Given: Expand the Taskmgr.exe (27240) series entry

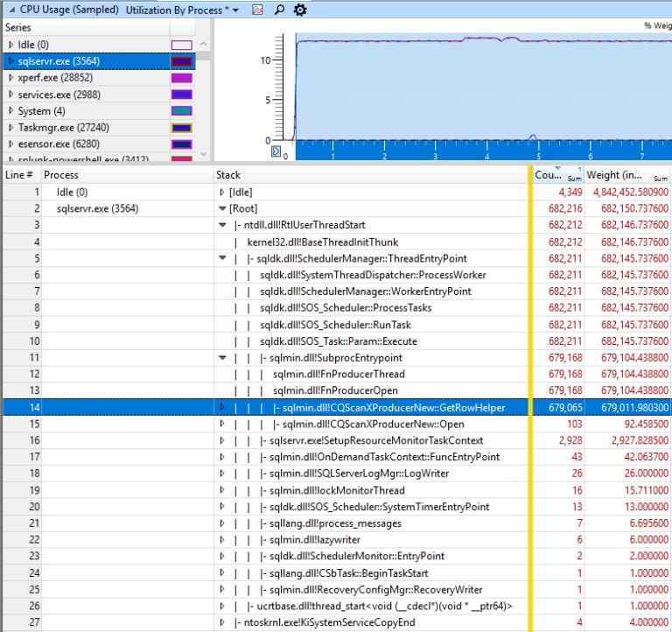Looking at the screenshot, I should click(x=11, y=127).
